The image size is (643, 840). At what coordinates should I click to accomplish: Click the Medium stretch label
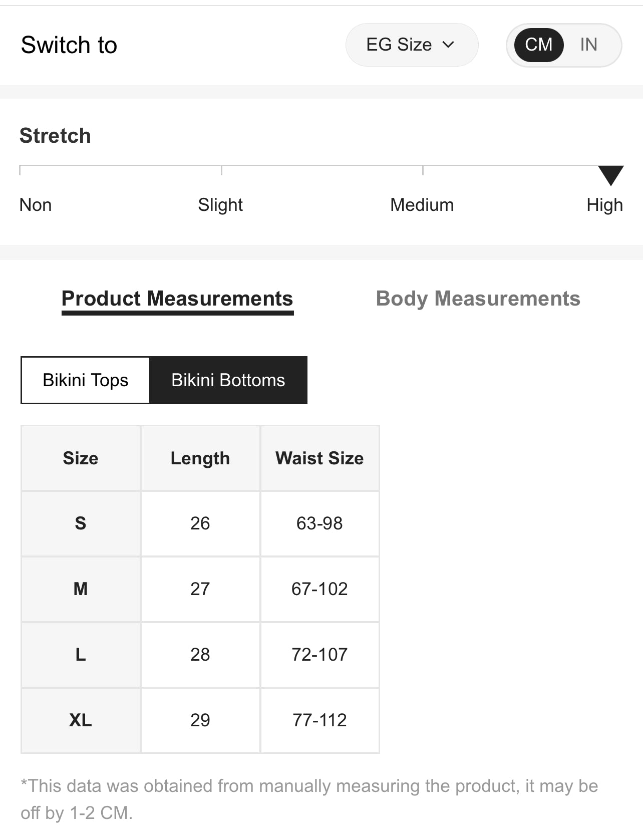(422, 205)
